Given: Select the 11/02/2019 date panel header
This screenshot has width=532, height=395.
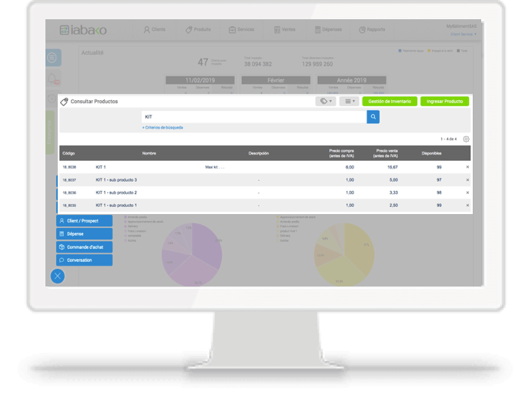Looking at the screenshot, I should pyautogui.click(x=200, y=80).
